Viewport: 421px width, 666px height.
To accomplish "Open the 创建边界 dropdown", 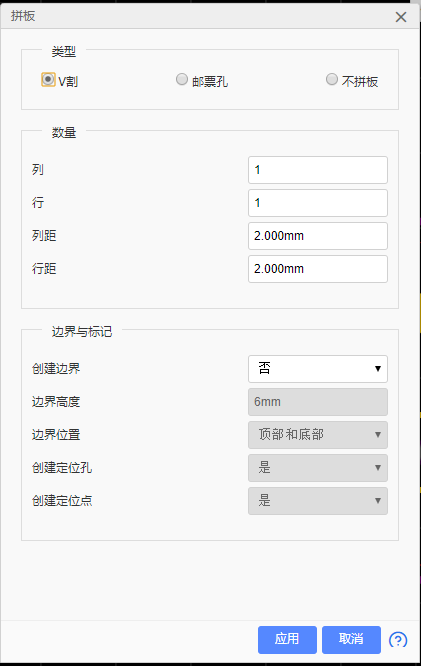I will (x=318, y=369).
